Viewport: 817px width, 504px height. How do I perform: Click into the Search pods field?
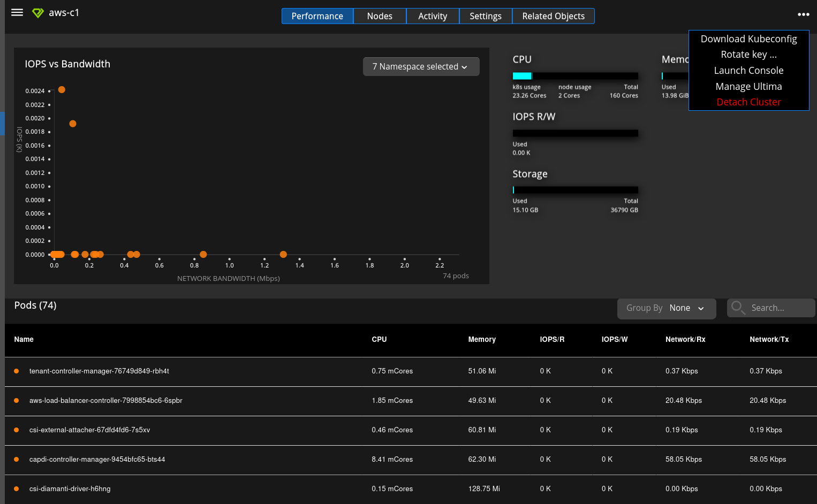coord(771,308)
